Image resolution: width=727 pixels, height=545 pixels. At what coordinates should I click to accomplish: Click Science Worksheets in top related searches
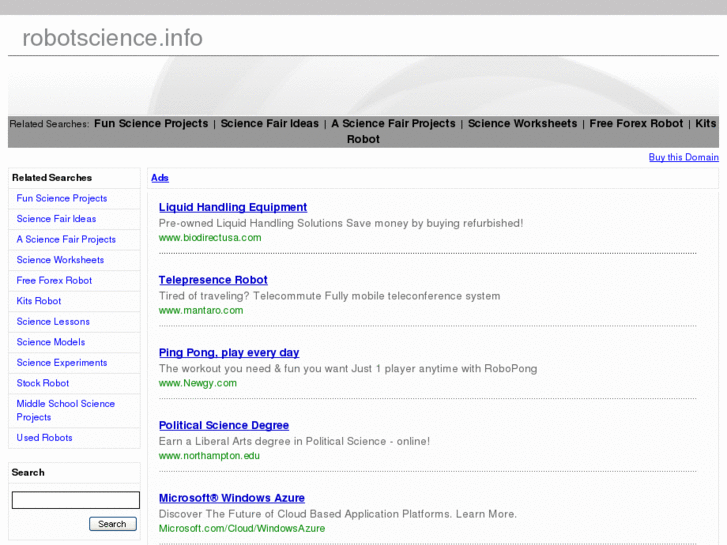[x=522, y=124]
